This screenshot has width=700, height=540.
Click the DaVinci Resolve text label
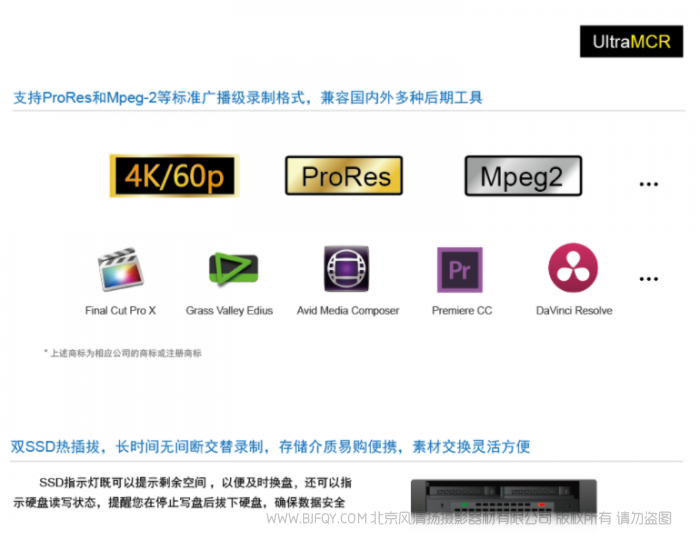(x=574, y=311)
